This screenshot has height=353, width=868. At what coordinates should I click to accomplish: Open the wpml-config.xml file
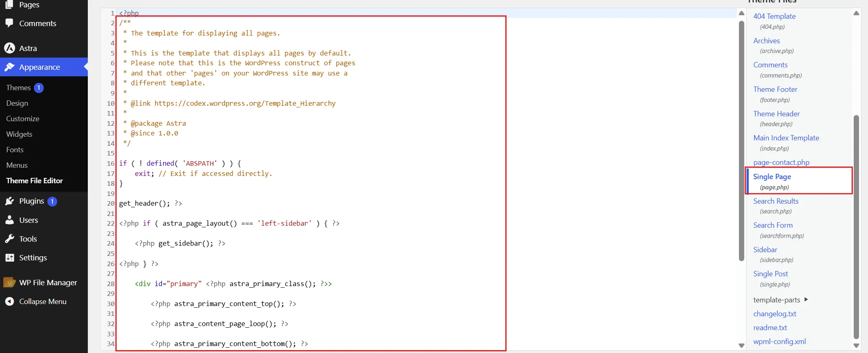point(779,342)
